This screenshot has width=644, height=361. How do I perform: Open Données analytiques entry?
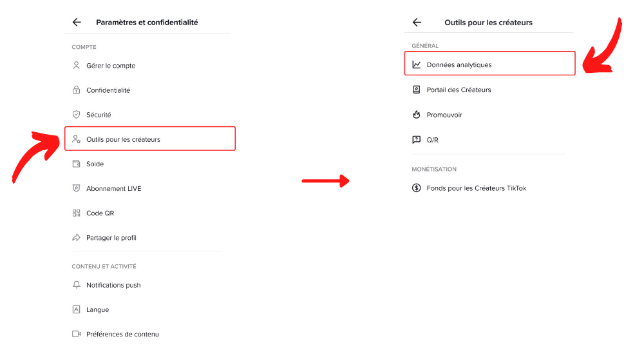[489, 63]
